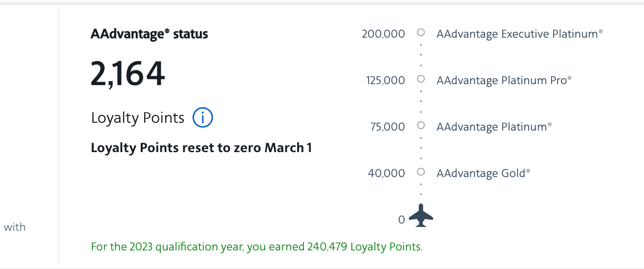644x269 pixels.
Task: Click the Loyalty Points reset March 1 notice
Action: click(x=201, y=148)
